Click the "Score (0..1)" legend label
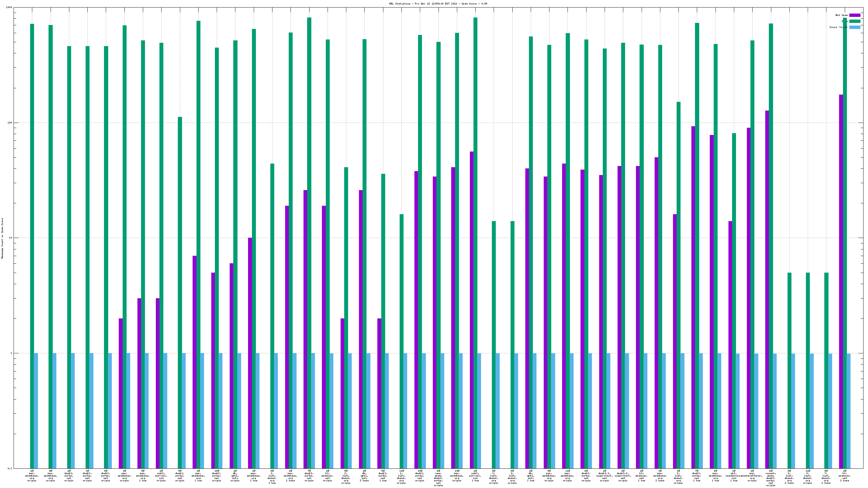The width and height of the screenshot is (868, 488). (838, 27)
